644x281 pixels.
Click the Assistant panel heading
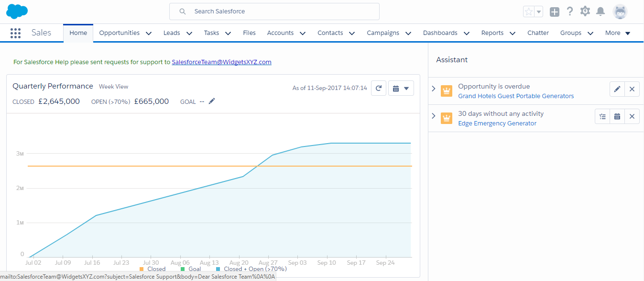[x=452, y=60]
